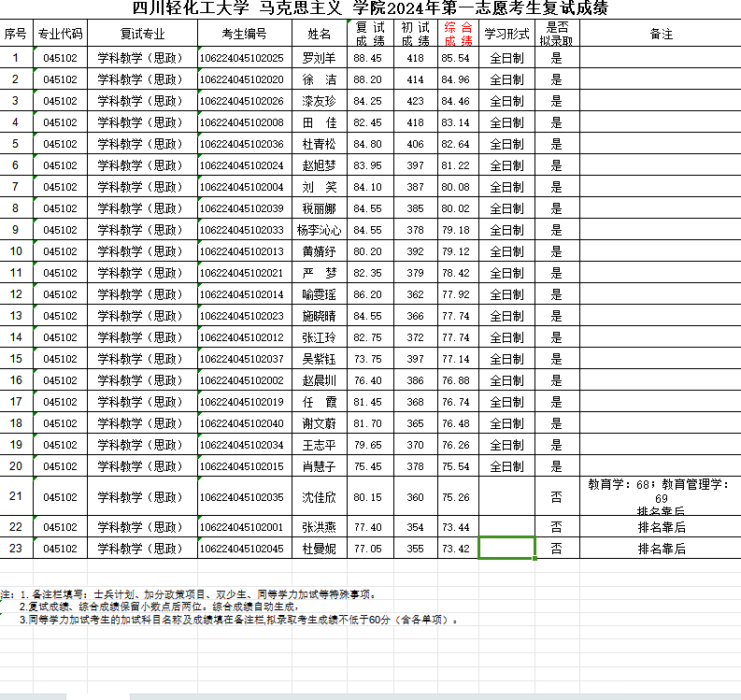
Task: Click the name cell 罗刘羊
Action: tap(320, 58)
